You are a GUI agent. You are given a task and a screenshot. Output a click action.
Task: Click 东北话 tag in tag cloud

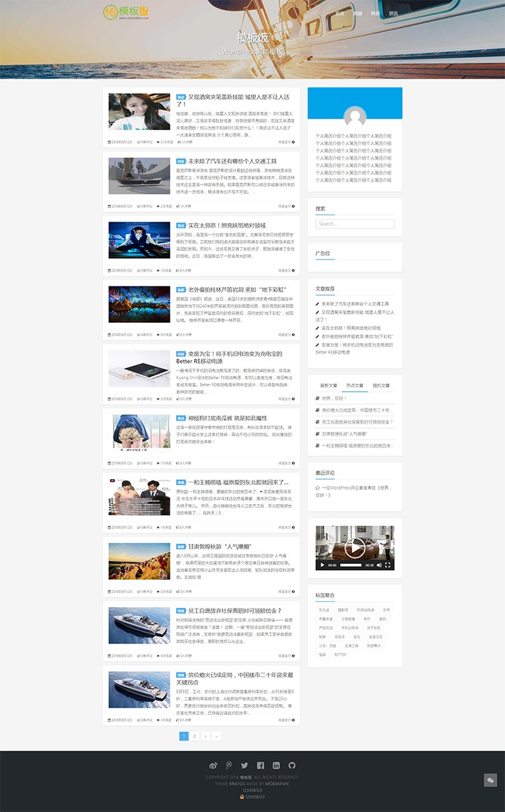click(x=325, y=610)
